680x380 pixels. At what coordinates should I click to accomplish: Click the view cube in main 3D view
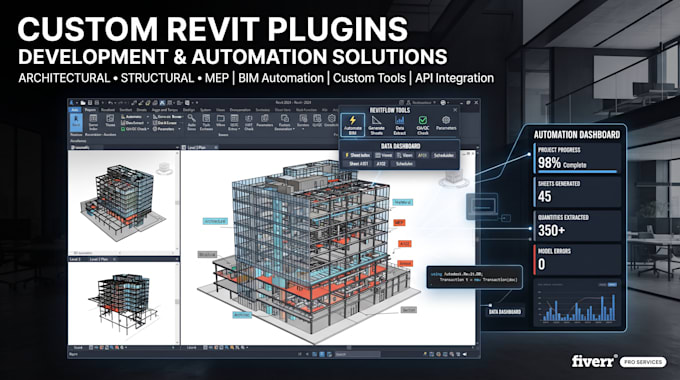click(453, 178)
